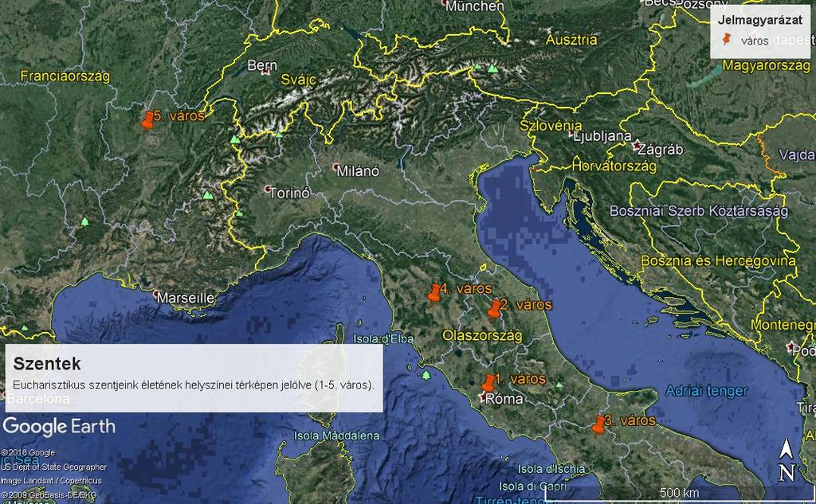Image resolution: width=816 pixels, height=504 pixels.
Task: Click the Isola di Capri label
Action: click(x=532, y=486)
